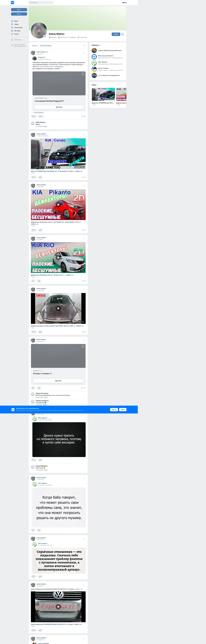Click the wall search magnifier icon

click(x=85, y=46)
